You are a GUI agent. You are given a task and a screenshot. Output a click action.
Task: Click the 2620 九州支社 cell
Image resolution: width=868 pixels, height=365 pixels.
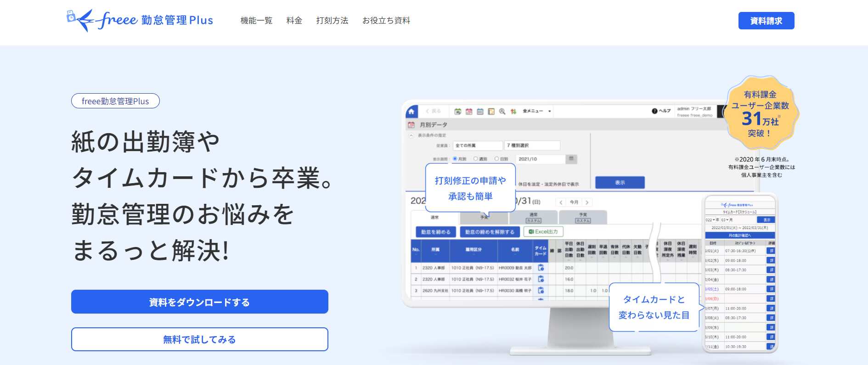(435, 291)
